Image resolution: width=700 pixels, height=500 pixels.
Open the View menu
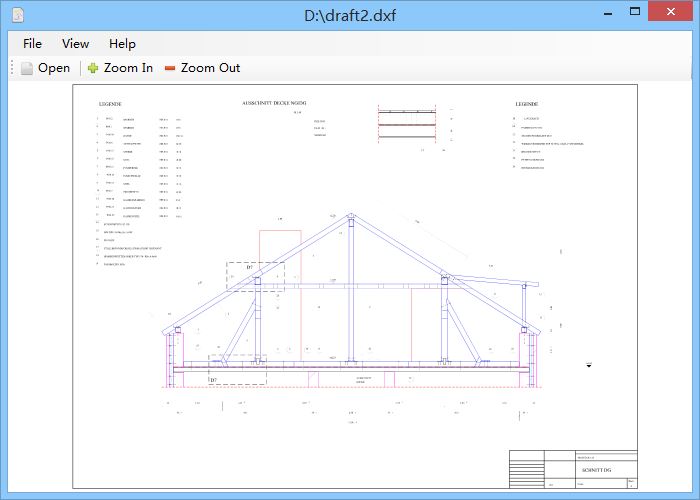75,43
